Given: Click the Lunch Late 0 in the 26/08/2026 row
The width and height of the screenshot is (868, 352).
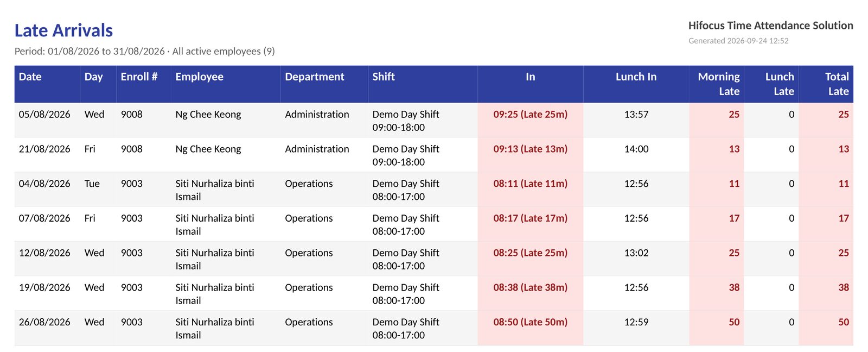Looking at the screenshot, I should point(792,323).
